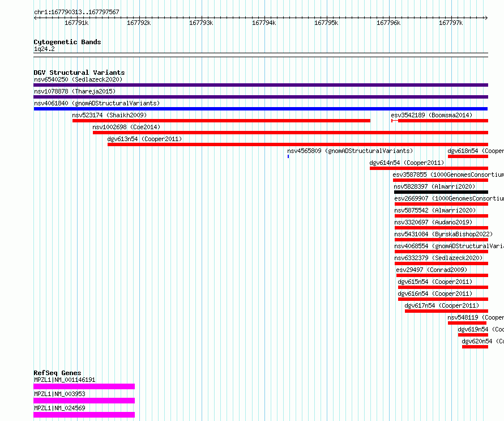Open dgv616n54 (Cooper2011) label
This screenshot has width=504, height=421.
coord(435,294)
